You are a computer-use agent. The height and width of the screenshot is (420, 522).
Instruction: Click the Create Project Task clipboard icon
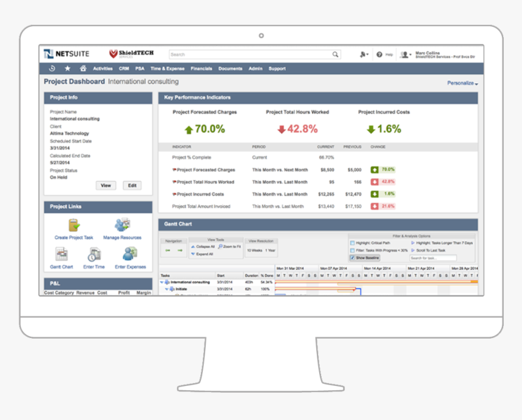click(x=74, y=225)
